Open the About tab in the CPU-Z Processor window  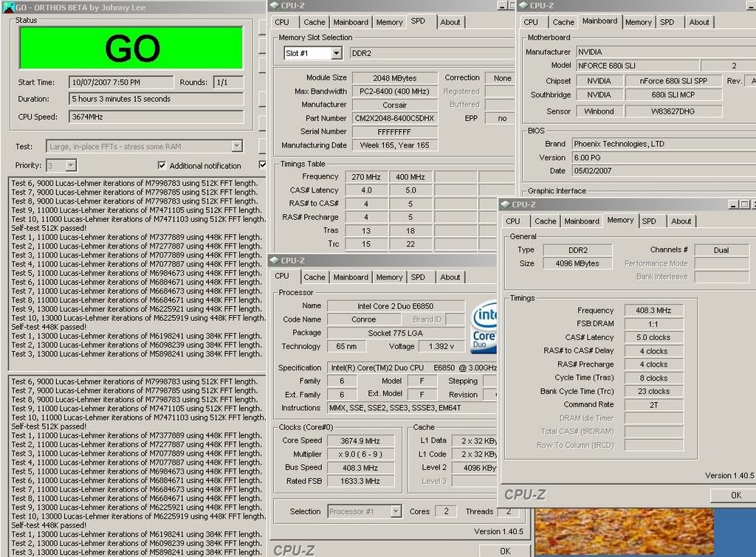450,277
